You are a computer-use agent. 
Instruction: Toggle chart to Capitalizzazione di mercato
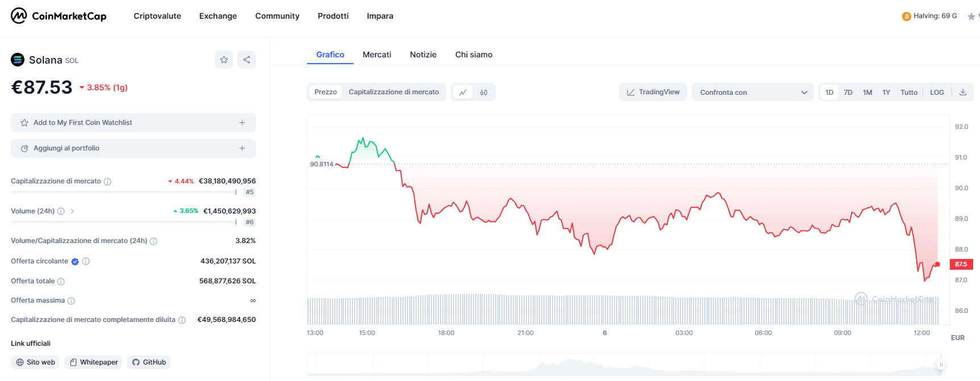point(393,92)
